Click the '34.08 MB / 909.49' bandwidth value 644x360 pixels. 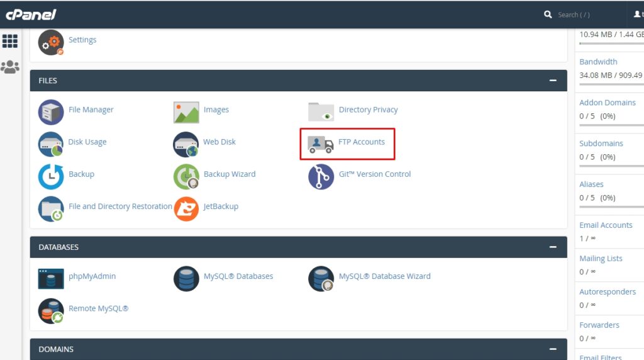tap(611, 75)
